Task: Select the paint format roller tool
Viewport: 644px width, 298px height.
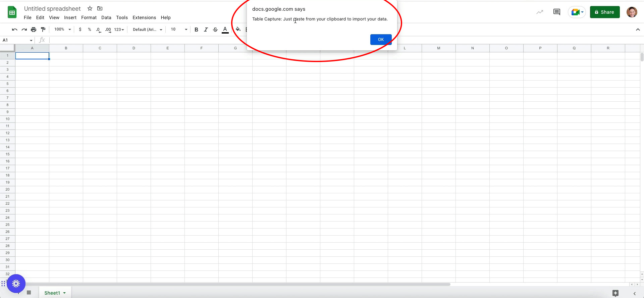Action: [x=43, y=30]
